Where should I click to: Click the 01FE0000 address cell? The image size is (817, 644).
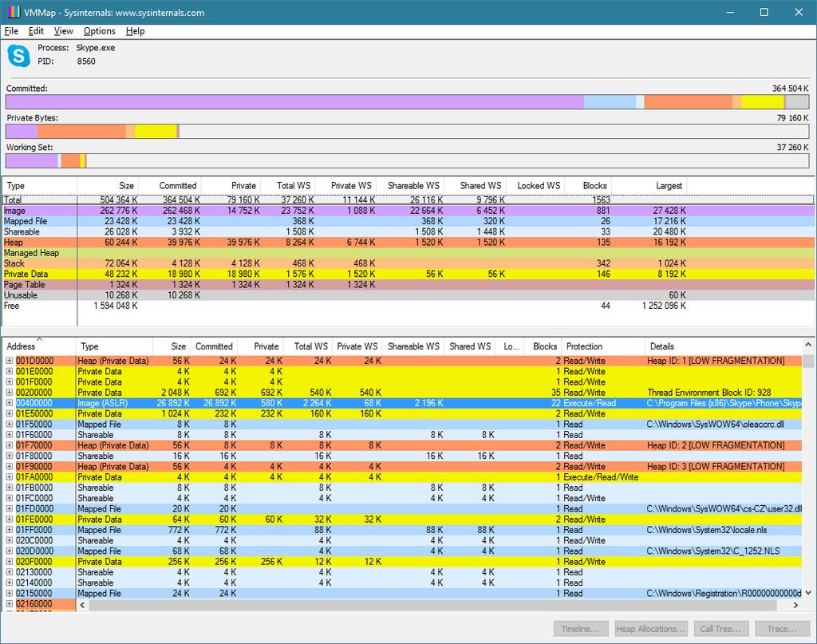coord(34,520)
